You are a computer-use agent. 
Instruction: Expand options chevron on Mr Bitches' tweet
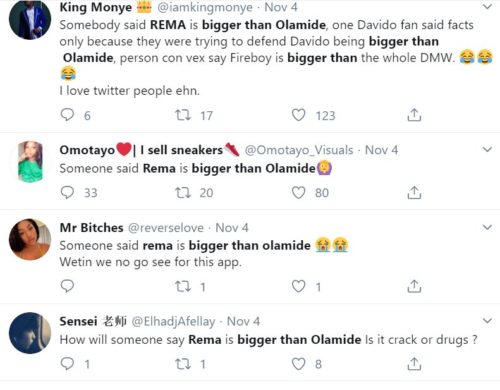coord(487,227)
